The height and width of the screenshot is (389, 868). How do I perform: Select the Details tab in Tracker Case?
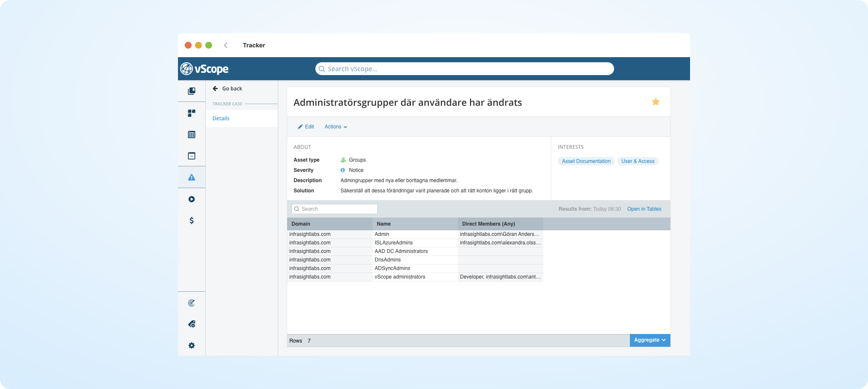(242, 119)
